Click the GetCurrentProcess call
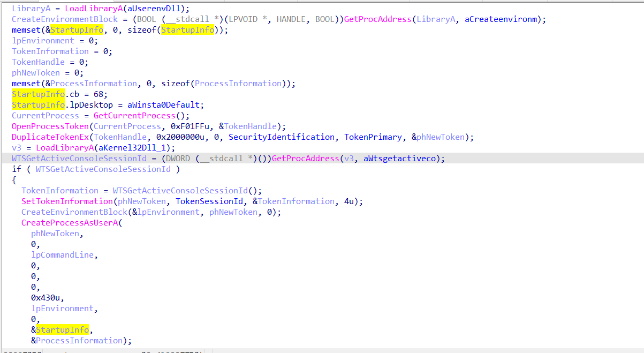This screenshot has width=644, height=353. pyautogui.click(x=126, y=116)
